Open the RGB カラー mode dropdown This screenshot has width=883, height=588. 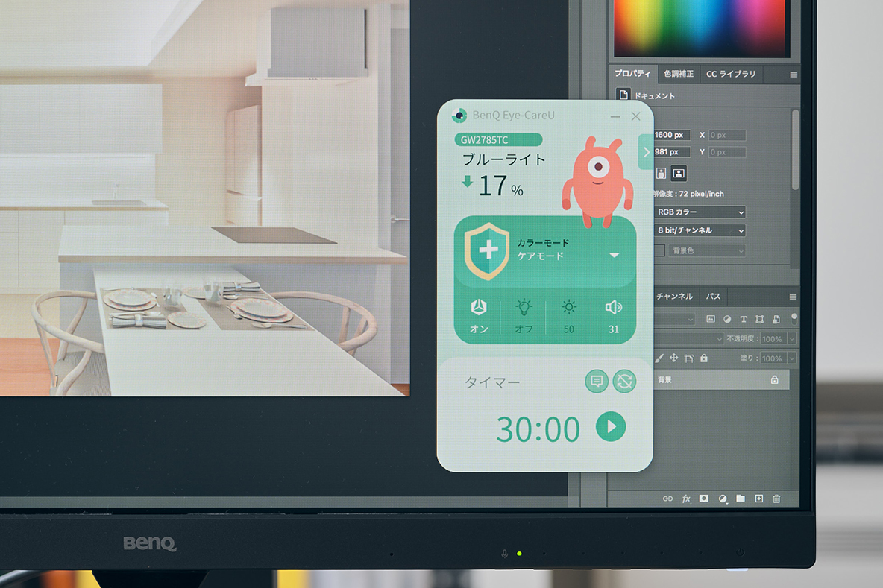700,212
